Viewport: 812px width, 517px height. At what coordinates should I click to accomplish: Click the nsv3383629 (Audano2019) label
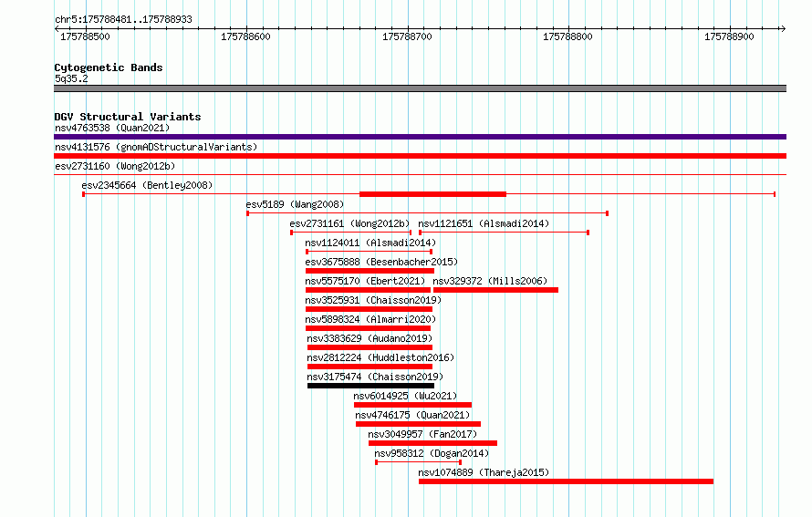click(x=370, y=338)
